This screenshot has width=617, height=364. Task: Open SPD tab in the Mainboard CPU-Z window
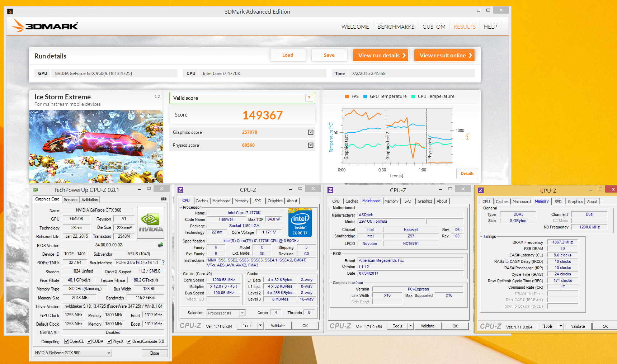tap(408, 201)
